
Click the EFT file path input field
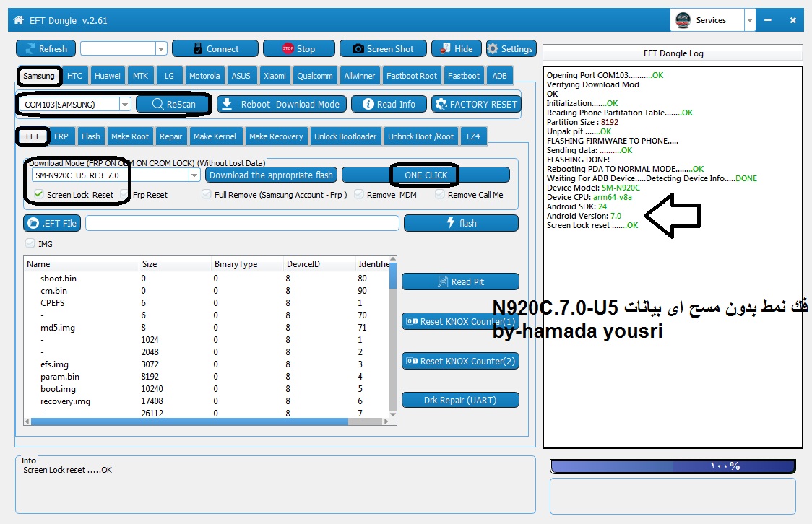[x=242, y=223]
